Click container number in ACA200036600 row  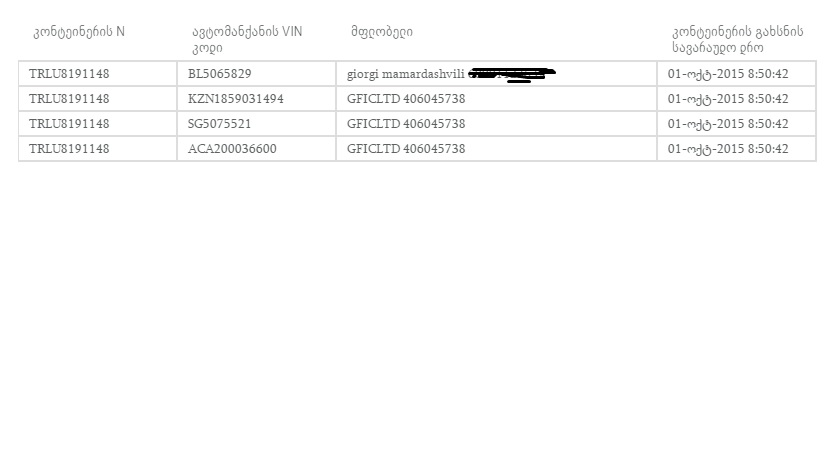coord(98,149)
